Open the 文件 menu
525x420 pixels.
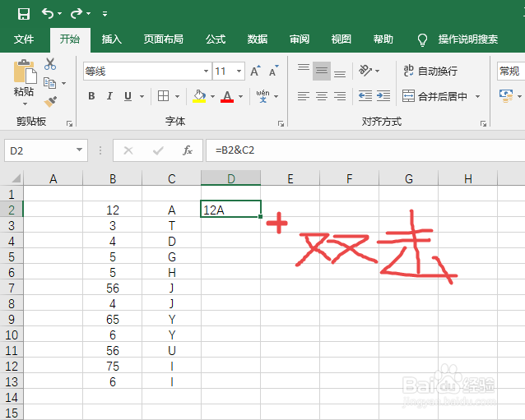[x=24, y=39]
